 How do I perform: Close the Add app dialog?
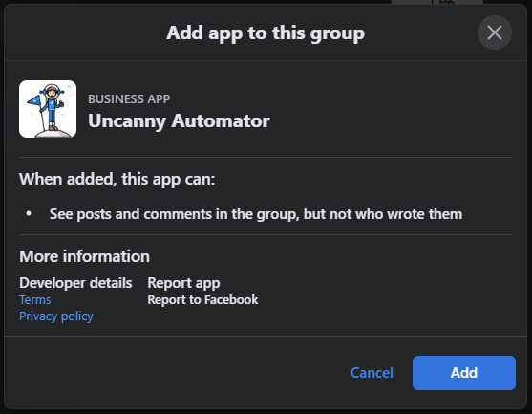coord(495,33)
